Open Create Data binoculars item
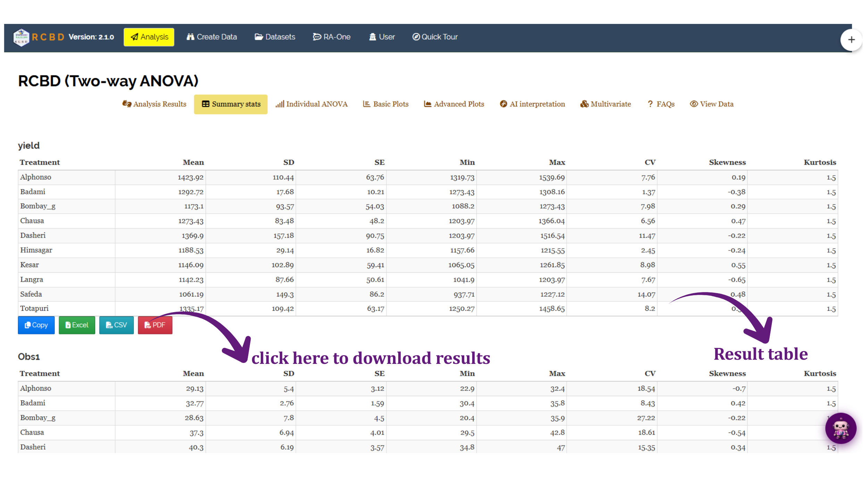868x478 pixels. point(211,37)
